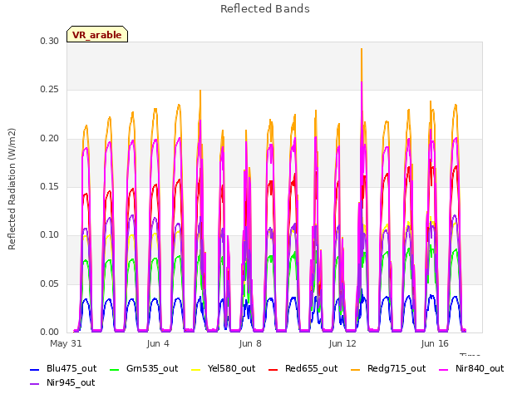Click the green Grn535_out legend color marker
Image resolution: width=532 pixels, height=399 pixels.
tap(115, 370)
